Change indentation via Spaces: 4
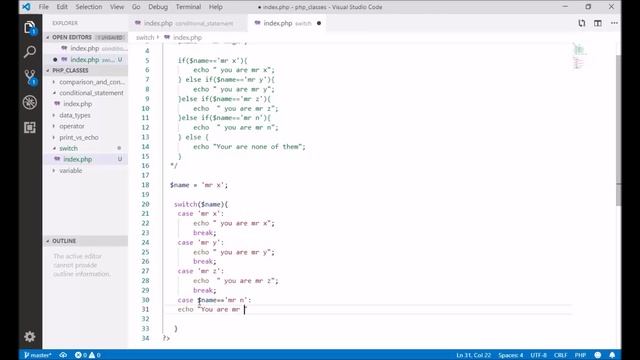The width and height of the screenshot is (640, 360). [x=510, y=355]
